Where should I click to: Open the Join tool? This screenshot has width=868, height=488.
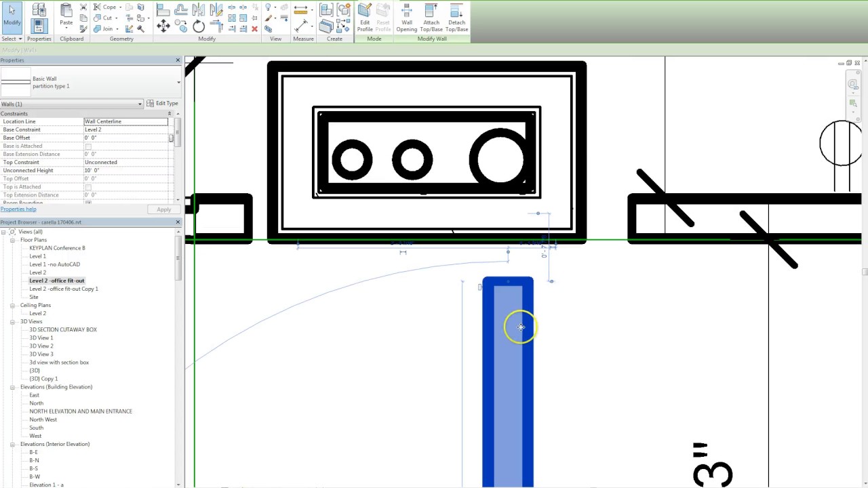click(x=107, y=28)
